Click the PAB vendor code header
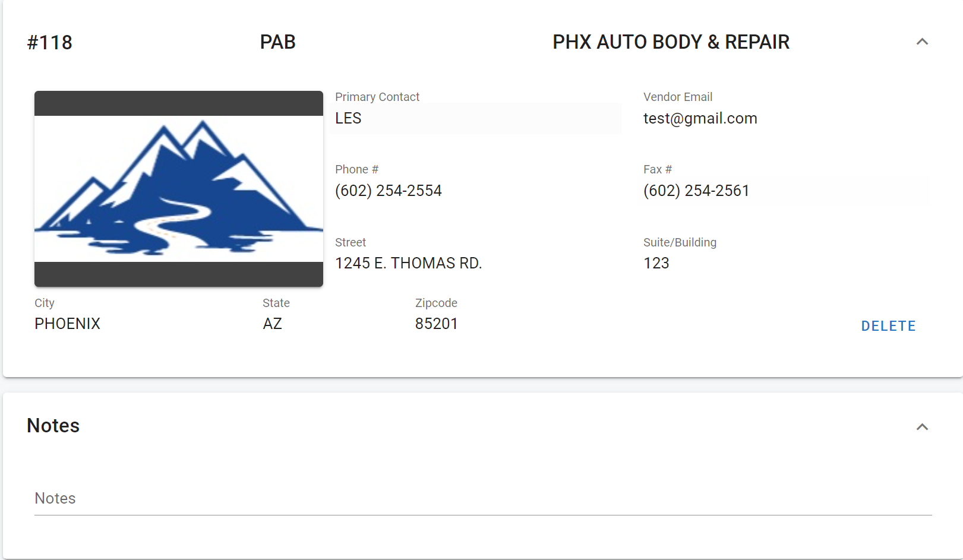 [x=278, y=42]
